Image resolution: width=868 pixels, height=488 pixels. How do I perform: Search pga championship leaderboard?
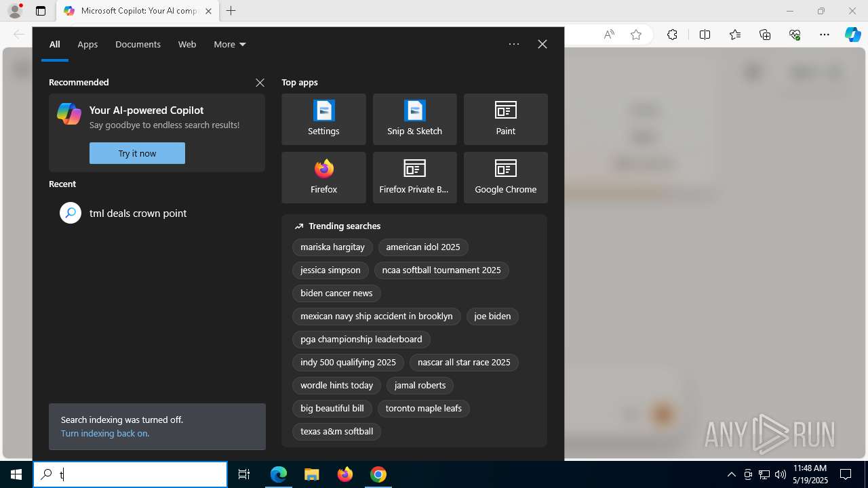pos(361,340)
